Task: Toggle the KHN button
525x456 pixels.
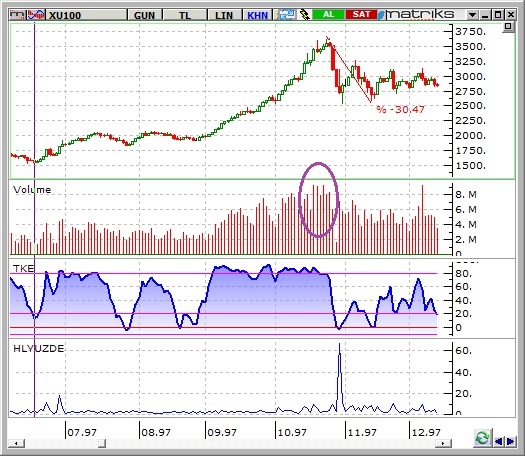Action: [257, 15]
